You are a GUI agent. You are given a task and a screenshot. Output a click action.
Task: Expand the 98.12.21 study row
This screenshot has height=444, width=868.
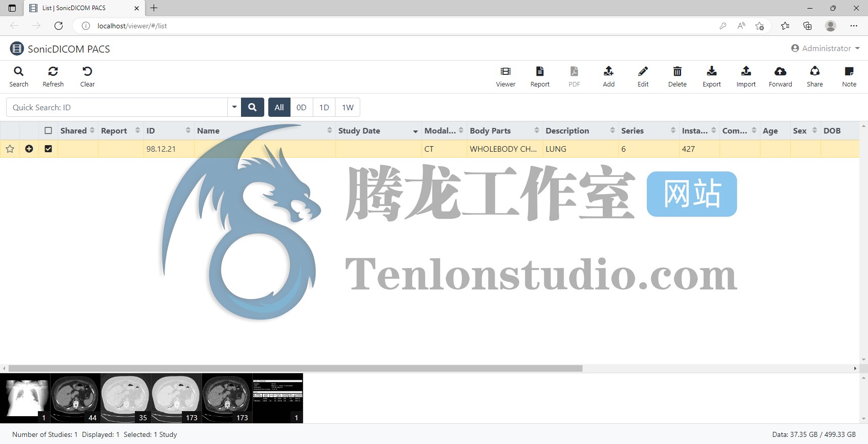(29, 149)
